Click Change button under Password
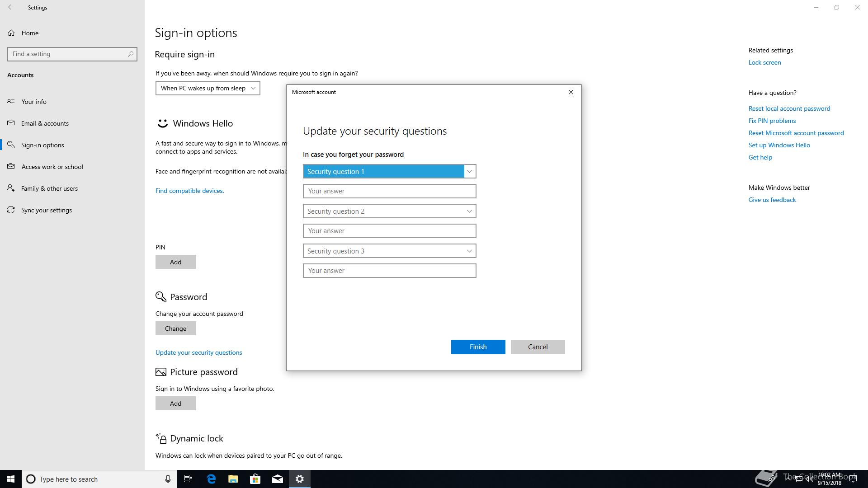The width and height of the screenshot is (868, 488). [175, 328]
